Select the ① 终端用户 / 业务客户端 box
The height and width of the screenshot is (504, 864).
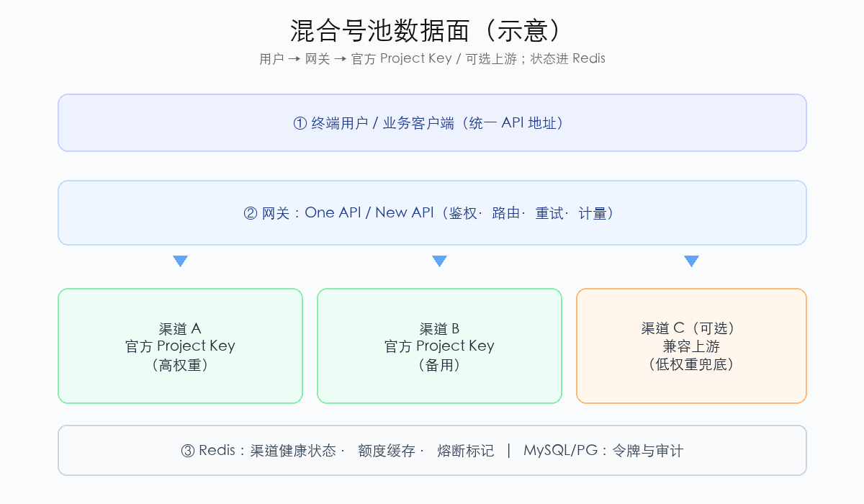point(432,123)
